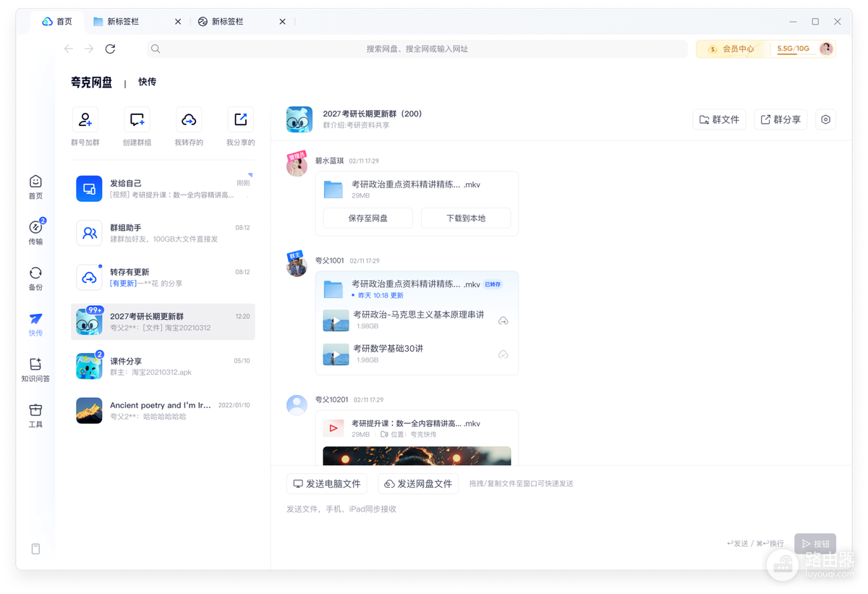Open 群组助手 conversation
This screenshot has width=868, height=594.
tap(163, 233)
